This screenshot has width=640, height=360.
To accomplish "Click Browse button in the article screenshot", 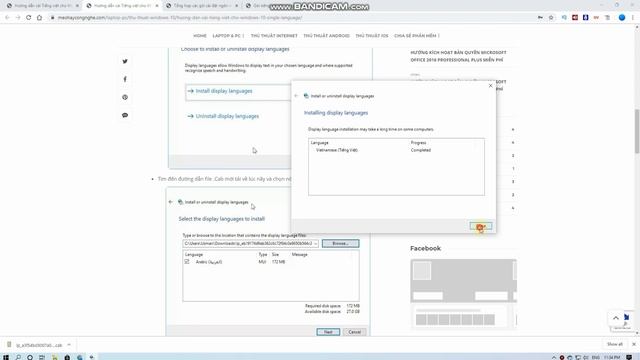I will pyautogui.click(x=340, y=243).
